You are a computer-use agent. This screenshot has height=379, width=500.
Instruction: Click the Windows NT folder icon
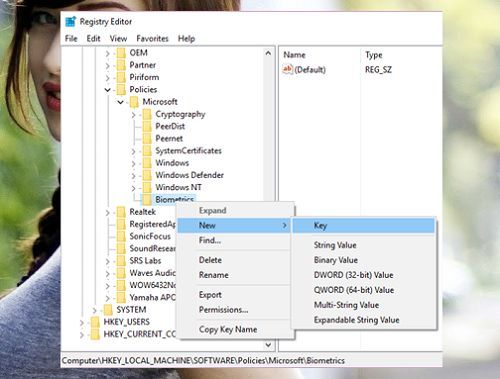(147, 187)
